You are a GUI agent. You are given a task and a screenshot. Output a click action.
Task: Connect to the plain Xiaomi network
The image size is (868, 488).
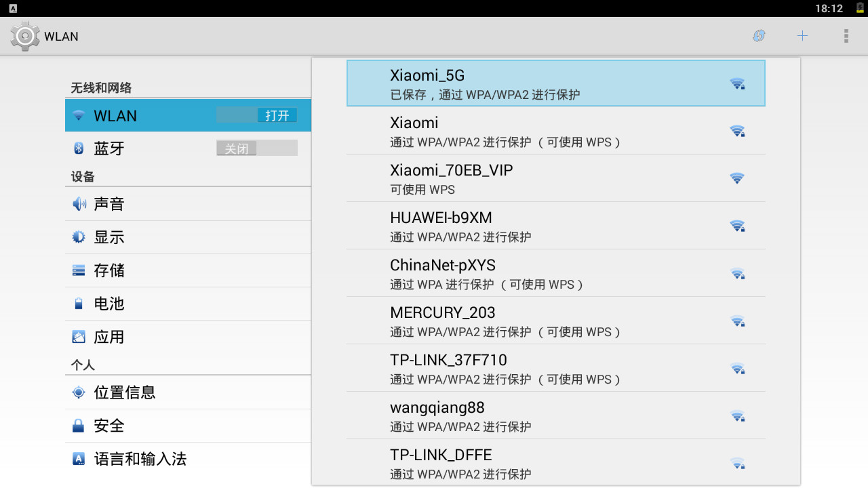(556, 131)
